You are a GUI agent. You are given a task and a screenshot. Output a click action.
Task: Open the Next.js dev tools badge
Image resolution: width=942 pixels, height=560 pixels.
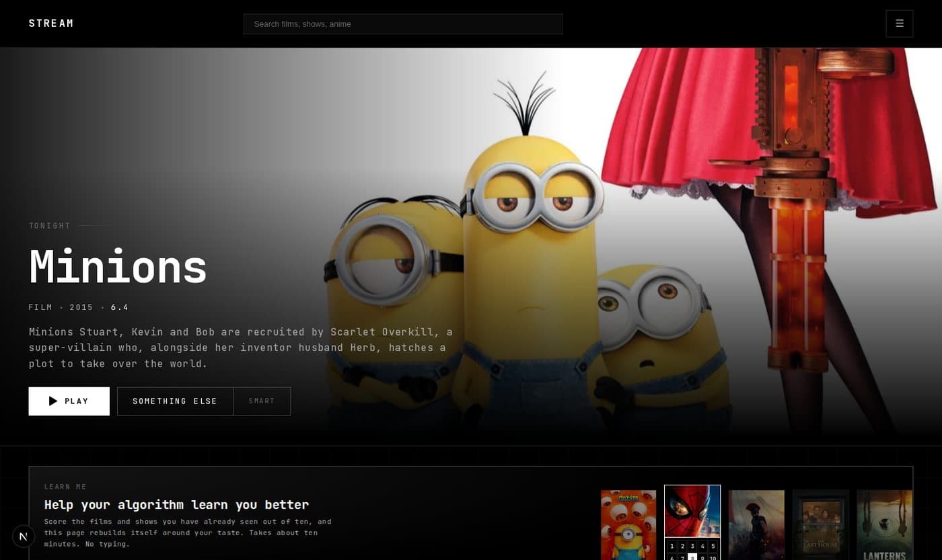(24, 536)
